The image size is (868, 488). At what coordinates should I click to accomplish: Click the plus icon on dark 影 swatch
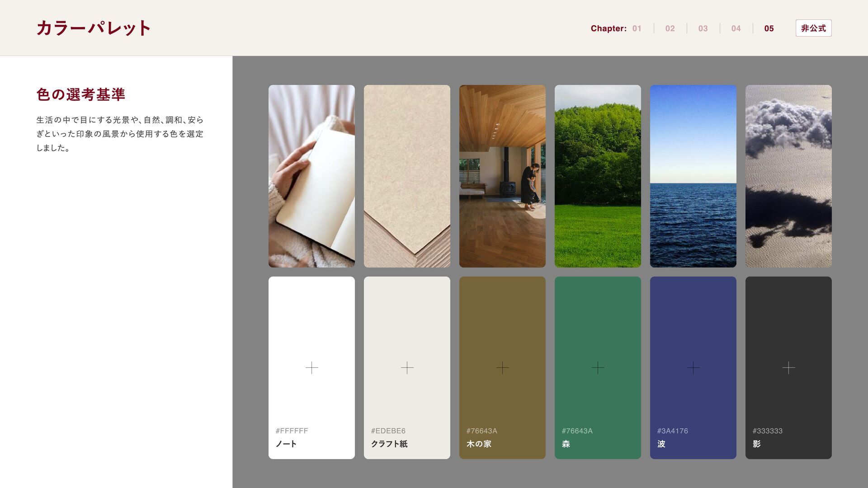(788, 368)
